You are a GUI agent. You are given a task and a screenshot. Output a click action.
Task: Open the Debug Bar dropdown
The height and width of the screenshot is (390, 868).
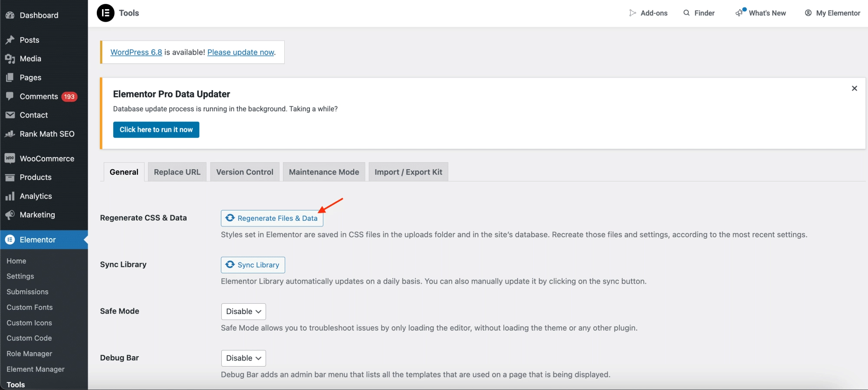(243, 358)
